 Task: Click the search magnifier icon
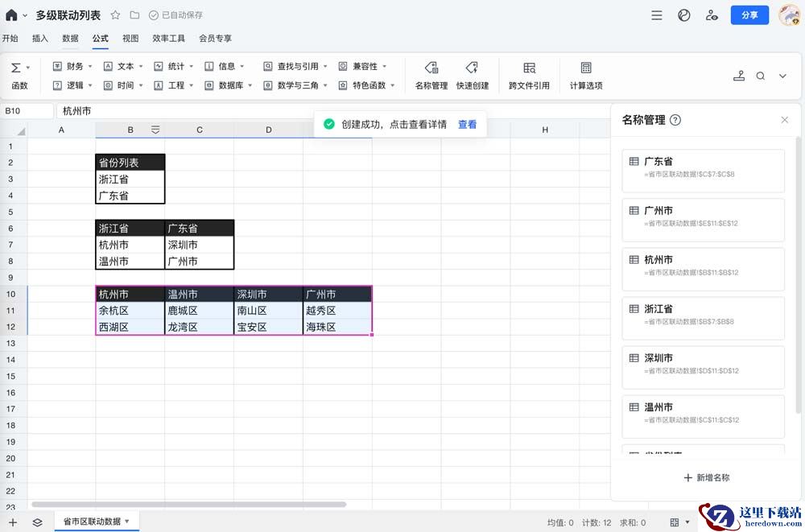click(761, 76)
